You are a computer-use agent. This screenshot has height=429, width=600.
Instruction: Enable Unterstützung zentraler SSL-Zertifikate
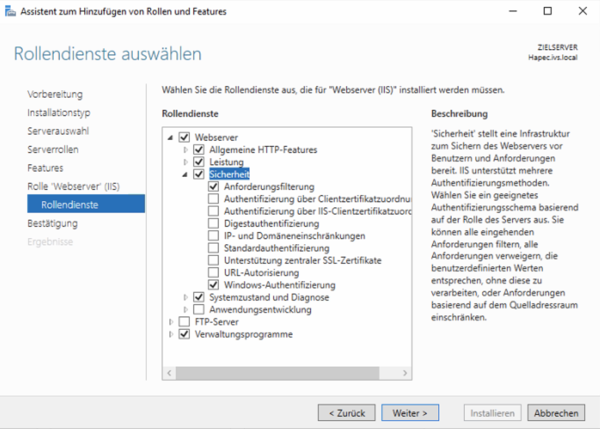click(x=214, y=260)
